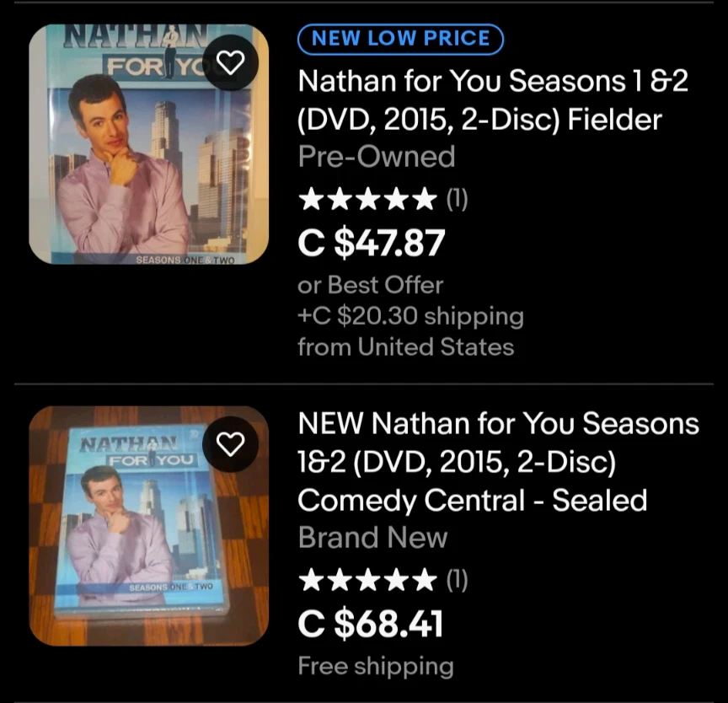Viewport: 728px width, 703px height.
Task: Select the 'or Best Offer' text
Action: (370, 285)
